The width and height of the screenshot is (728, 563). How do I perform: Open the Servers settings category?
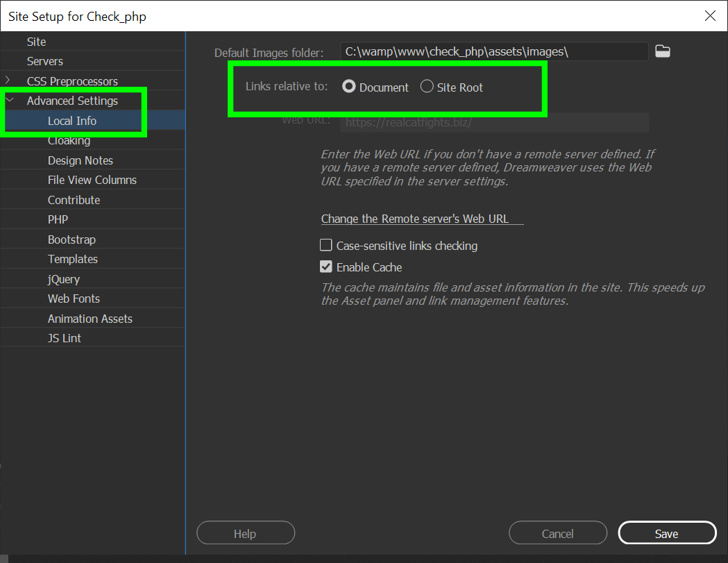click(x=46, y=60)
